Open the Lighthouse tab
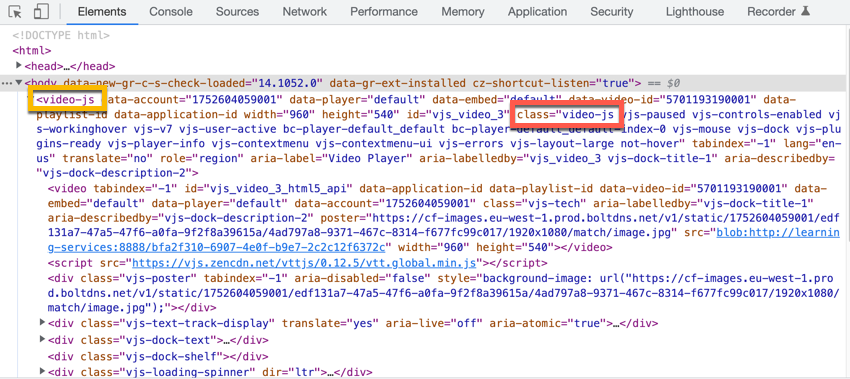 coord(694,11)
